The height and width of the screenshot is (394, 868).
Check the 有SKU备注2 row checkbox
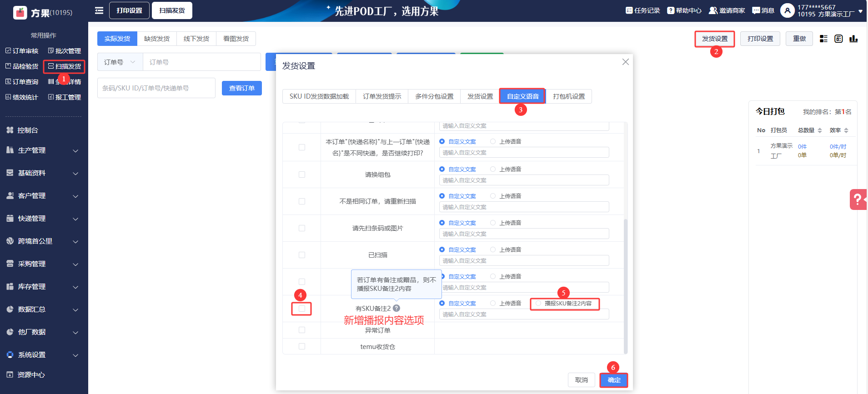[x=302, y=309]
